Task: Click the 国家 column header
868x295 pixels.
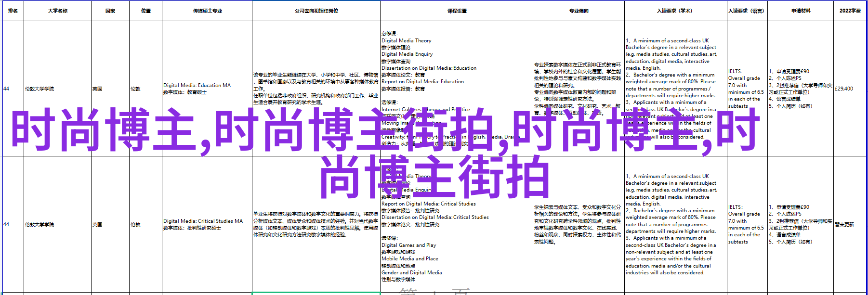Action: pos(110,11)
